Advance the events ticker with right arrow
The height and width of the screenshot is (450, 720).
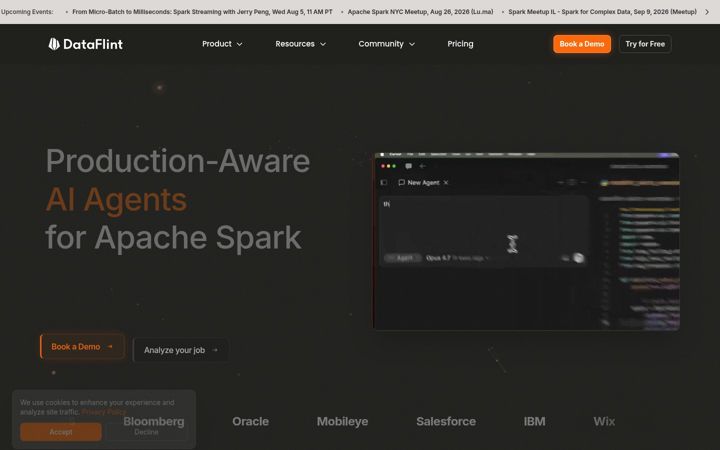[x=707, y=12]
